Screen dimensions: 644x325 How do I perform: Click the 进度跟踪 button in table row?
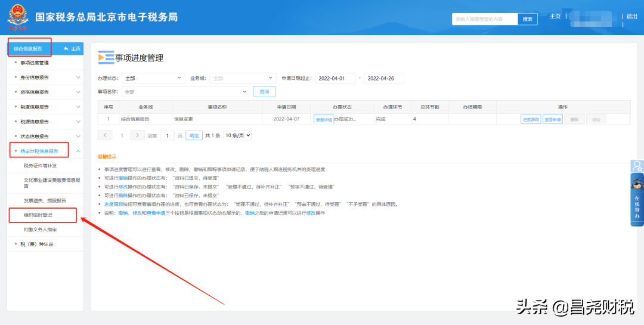click(530, 119)
